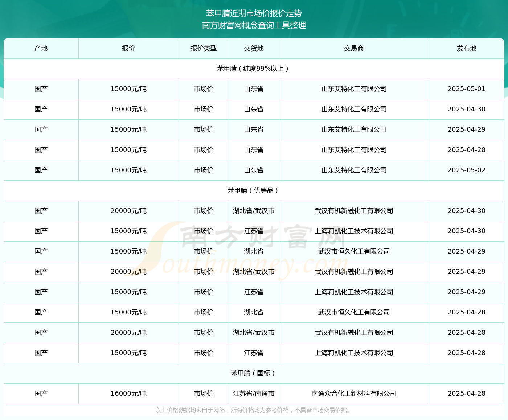Click 上海莉凯化工技术有限公司 in the 2025-04-30 row
508x420 pixels.
coord(354,231)
